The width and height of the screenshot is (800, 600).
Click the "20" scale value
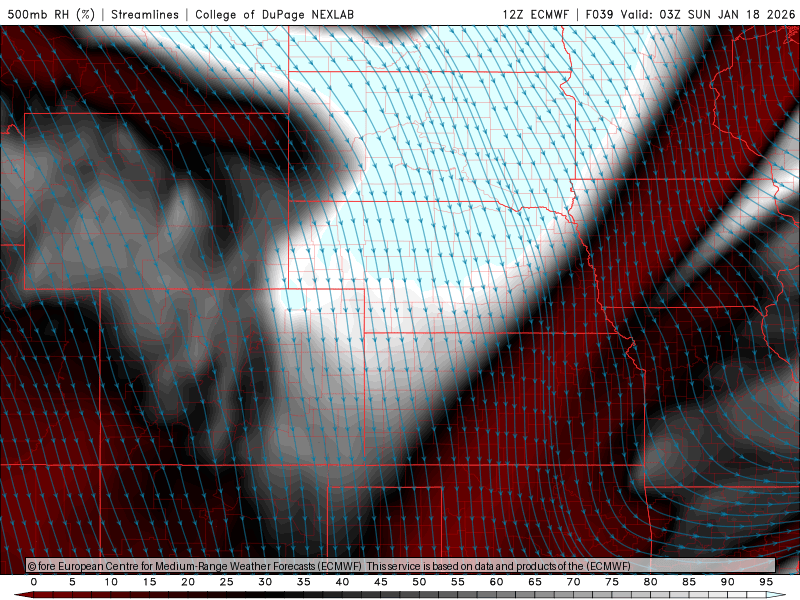188,582
